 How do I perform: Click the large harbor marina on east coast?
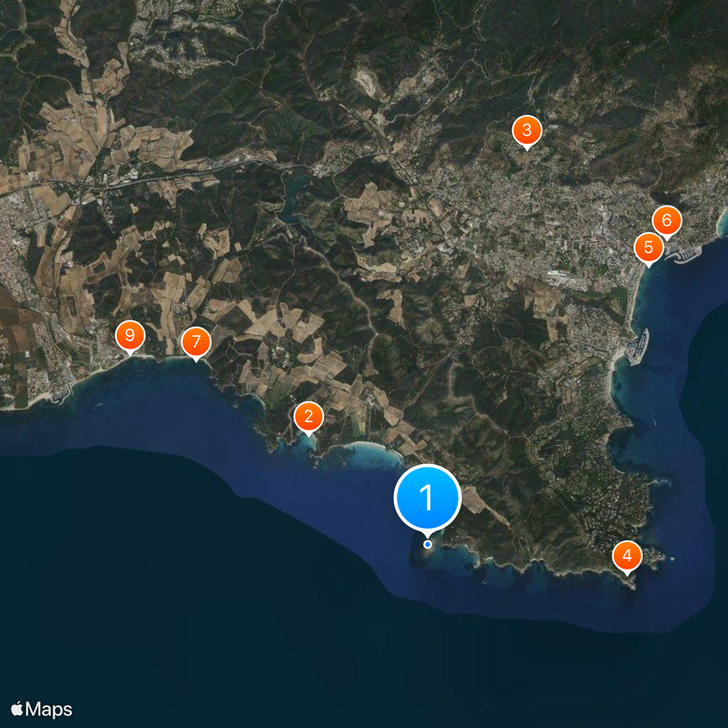click(x=638, y=348)
